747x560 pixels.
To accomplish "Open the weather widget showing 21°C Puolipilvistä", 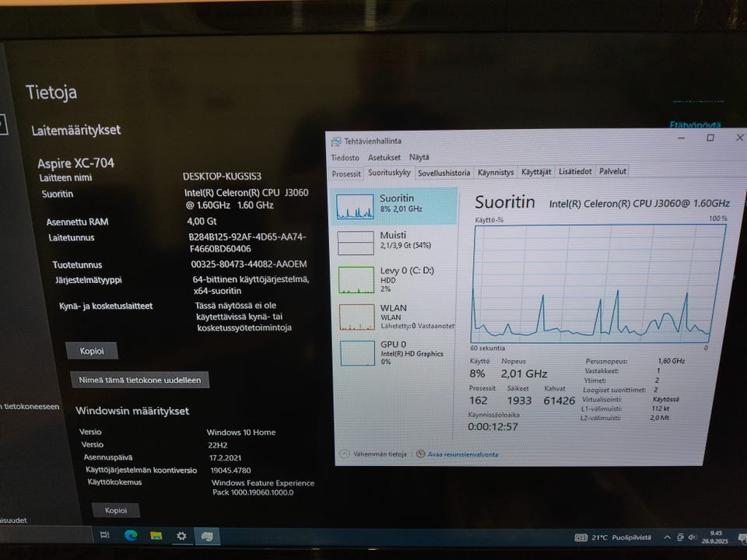I will 612,537.
